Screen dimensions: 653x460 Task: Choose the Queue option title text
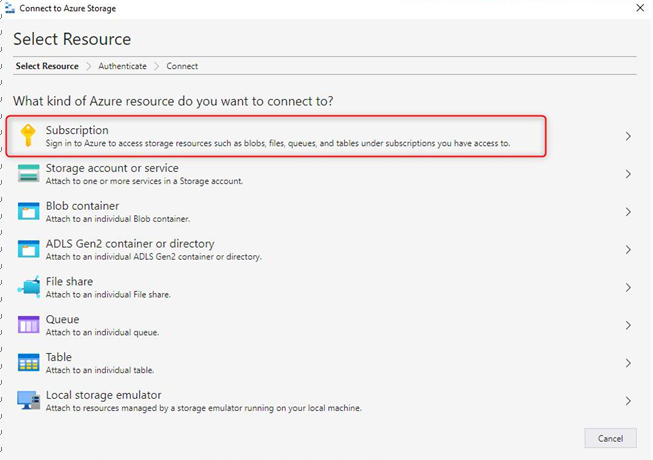click(x=62, y=319)
